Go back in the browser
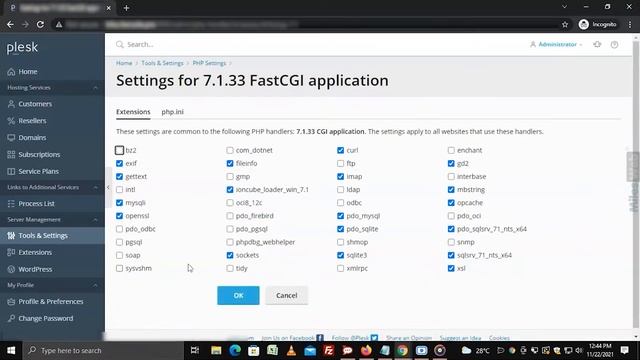 [10, 24]
